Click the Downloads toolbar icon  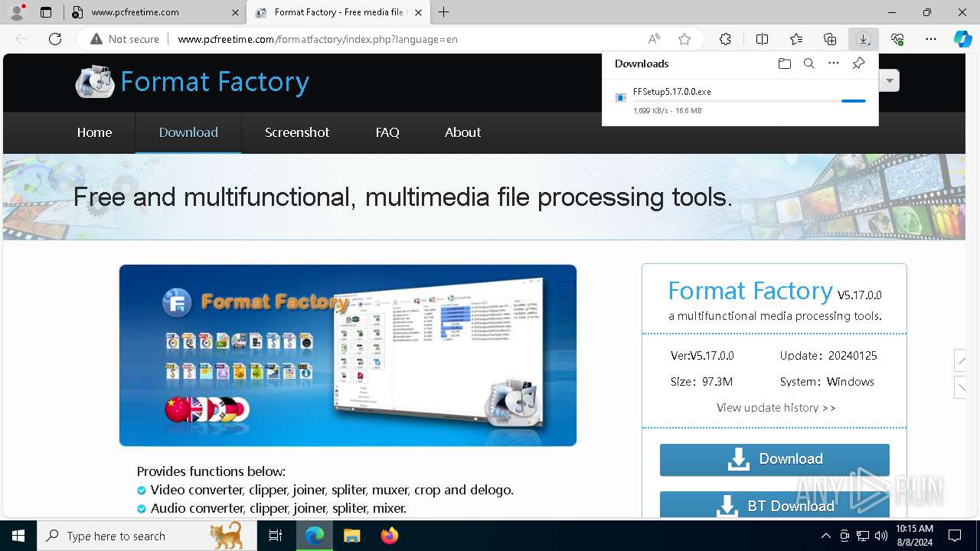click(x=864, y=39)
